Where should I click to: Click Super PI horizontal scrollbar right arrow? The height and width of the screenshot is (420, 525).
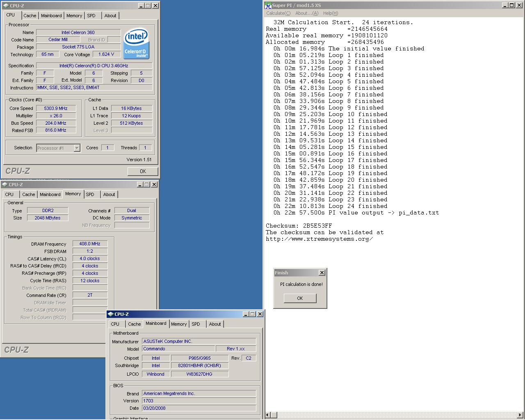(520, 415)
